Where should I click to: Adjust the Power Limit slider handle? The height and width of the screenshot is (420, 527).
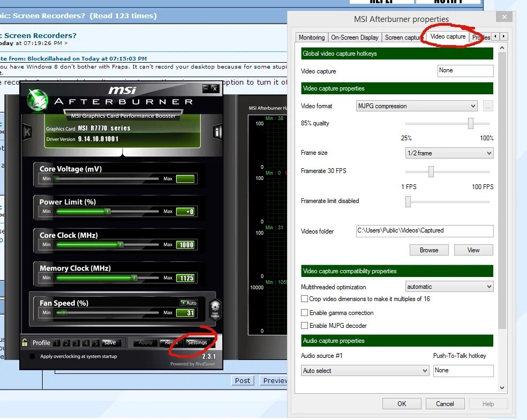click(108, 212)
